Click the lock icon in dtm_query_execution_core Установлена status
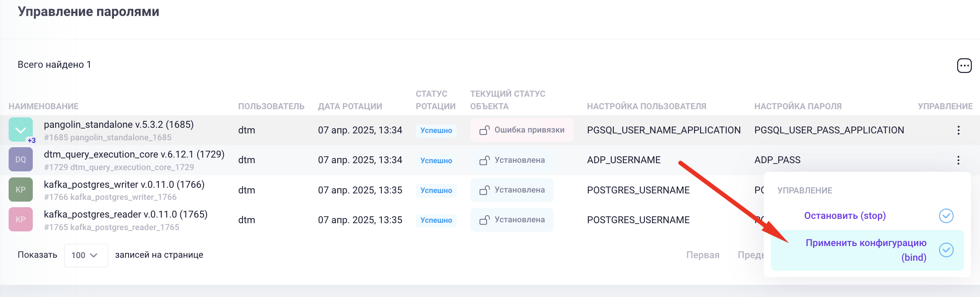Viewport: 980px width, 297px height. (x=484, y=160)
